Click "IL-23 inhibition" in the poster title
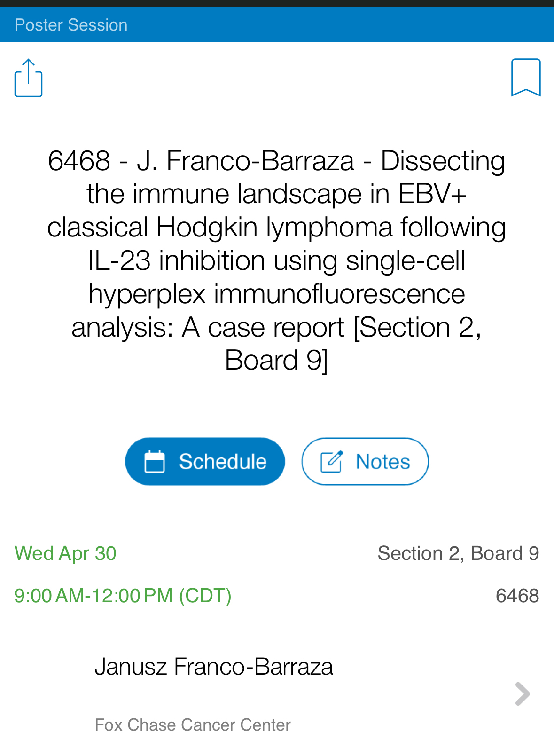 [x=176, y=261]
